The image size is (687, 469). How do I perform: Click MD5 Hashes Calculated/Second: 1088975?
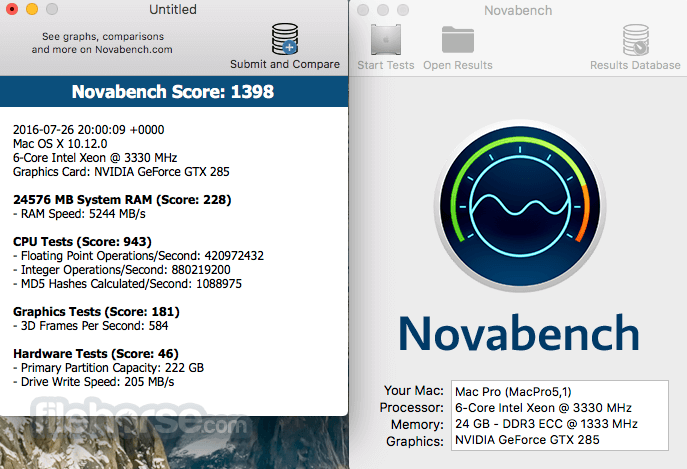pos(127,284)
